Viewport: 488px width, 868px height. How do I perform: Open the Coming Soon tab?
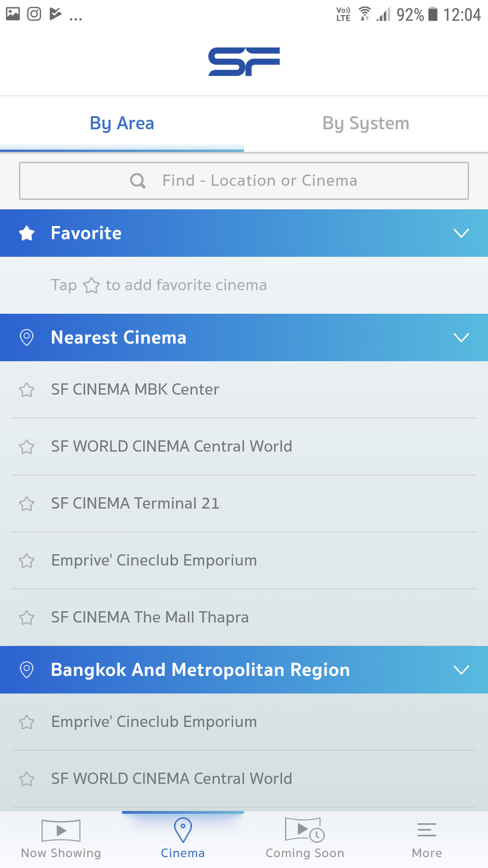(x=305, y=840)
